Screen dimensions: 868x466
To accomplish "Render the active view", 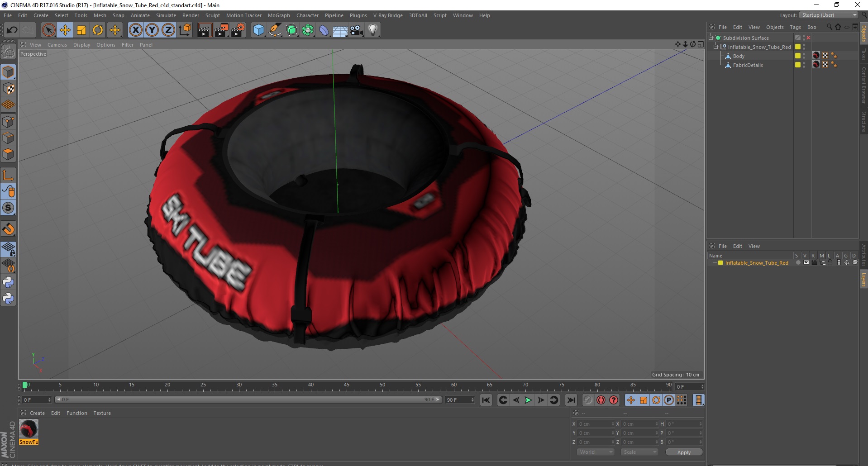I will click(205, 30).
